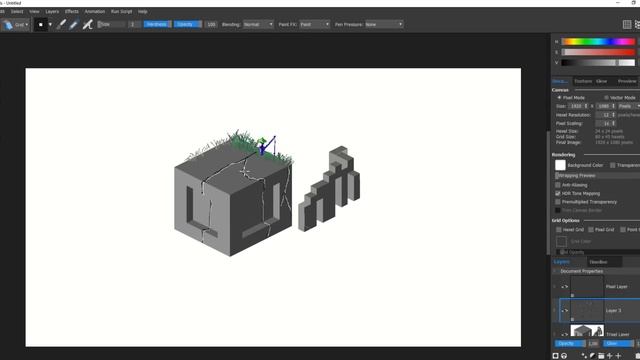Click the brush opacity value field showing 100
The width and height of the screenshot is (640, 360).
(211, 24)
